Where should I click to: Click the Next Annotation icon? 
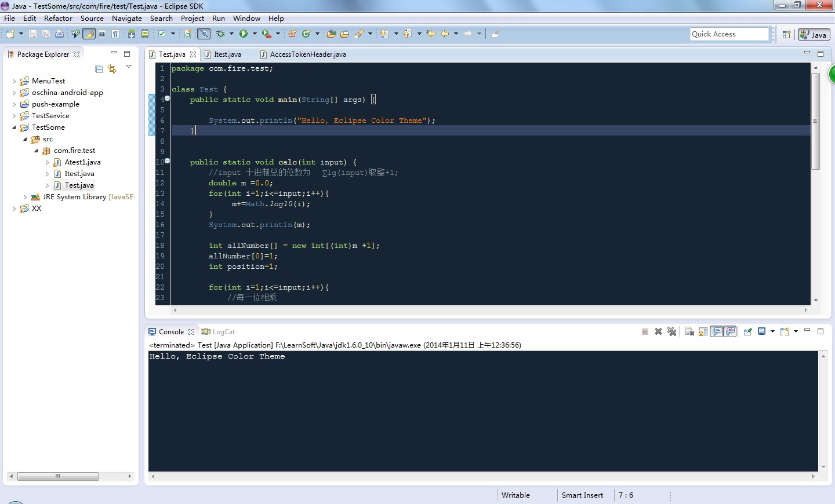click(384, 34)
